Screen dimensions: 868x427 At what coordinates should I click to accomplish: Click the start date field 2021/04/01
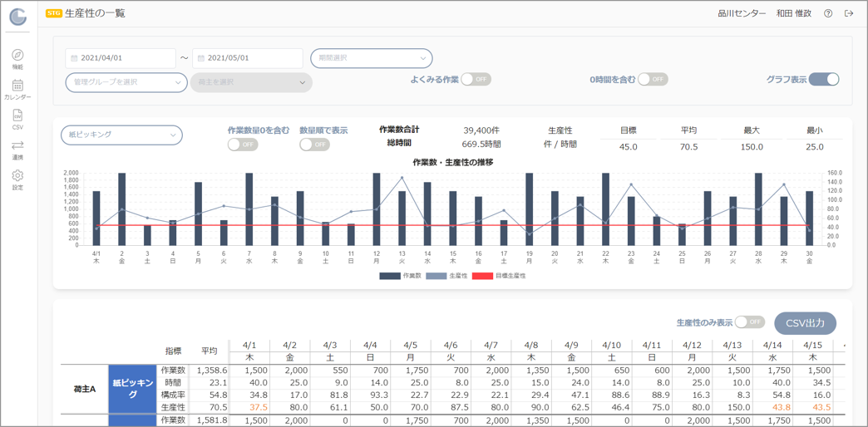(121, 58)
